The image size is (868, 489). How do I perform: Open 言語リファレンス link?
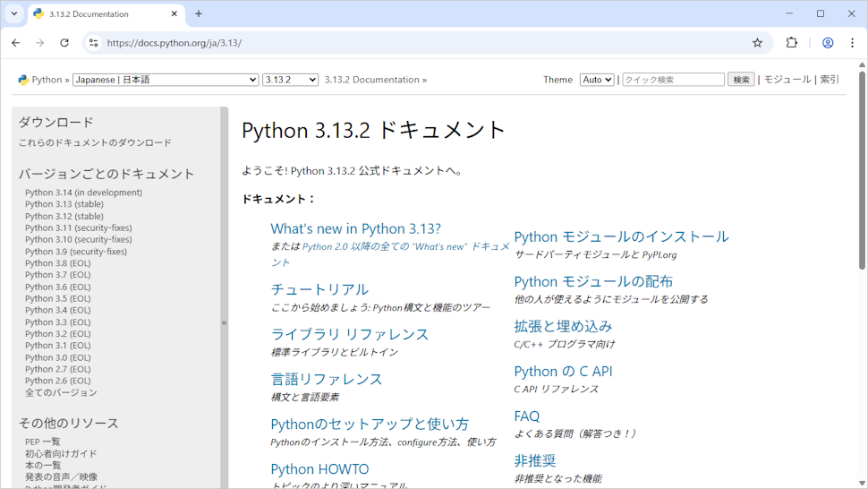(x=327, y=380)
